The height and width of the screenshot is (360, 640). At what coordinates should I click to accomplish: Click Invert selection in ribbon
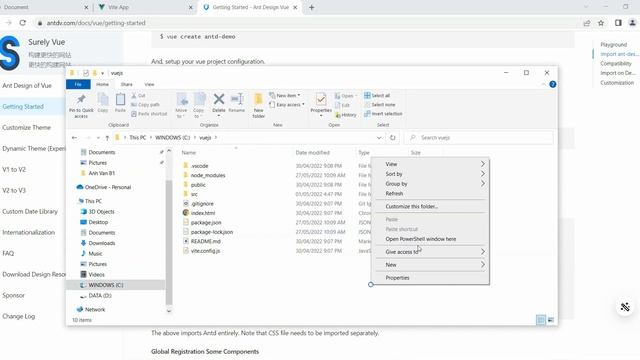tap(383, 114)
